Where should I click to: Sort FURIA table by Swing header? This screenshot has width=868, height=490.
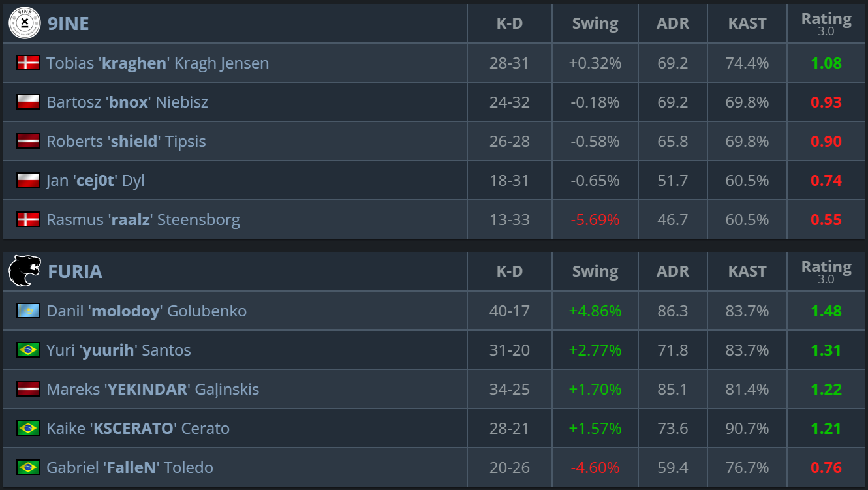[595, 271]
